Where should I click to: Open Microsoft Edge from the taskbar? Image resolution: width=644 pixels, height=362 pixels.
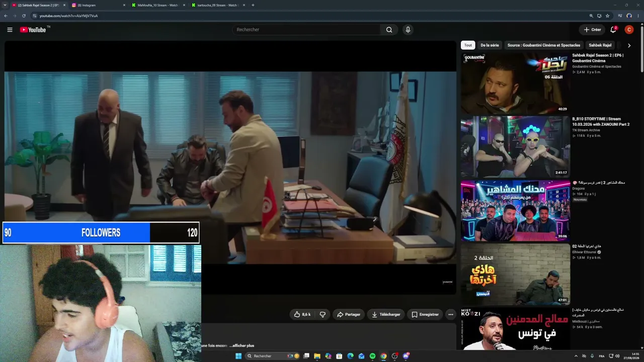click(x=350, y=356)
